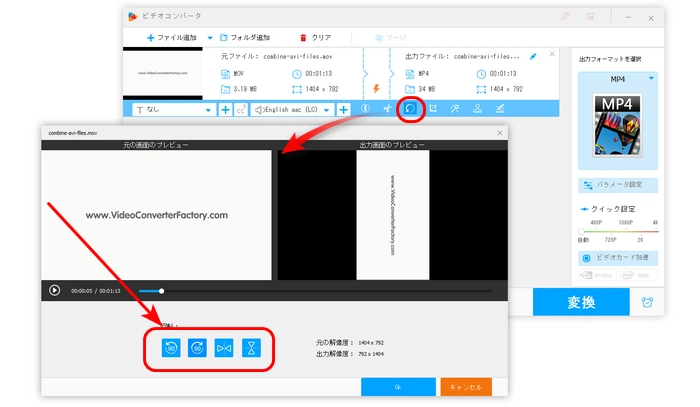Screen dimensions: 700x407
Task: Flip the video horizontally
Action: pos(224,348)
